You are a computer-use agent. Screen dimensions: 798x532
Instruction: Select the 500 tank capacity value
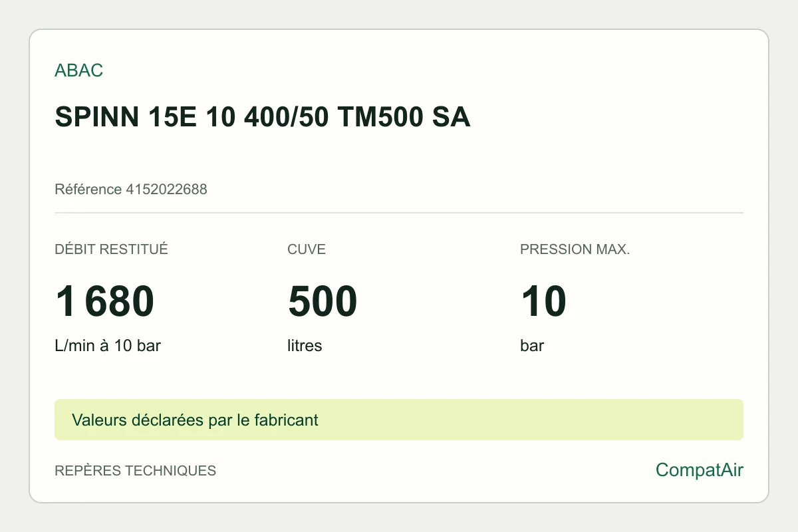click(323, 301)
